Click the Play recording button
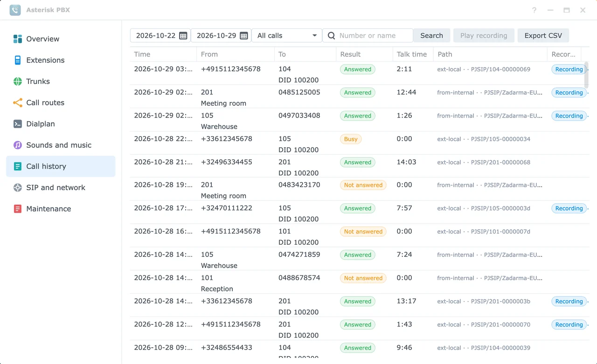 484,35
